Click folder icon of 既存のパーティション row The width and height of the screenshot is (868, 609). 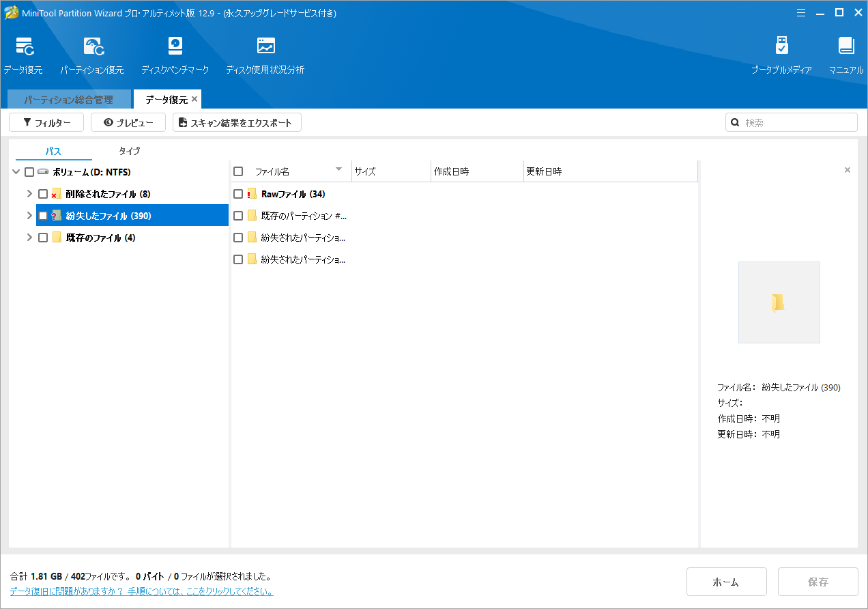point(252,216)
